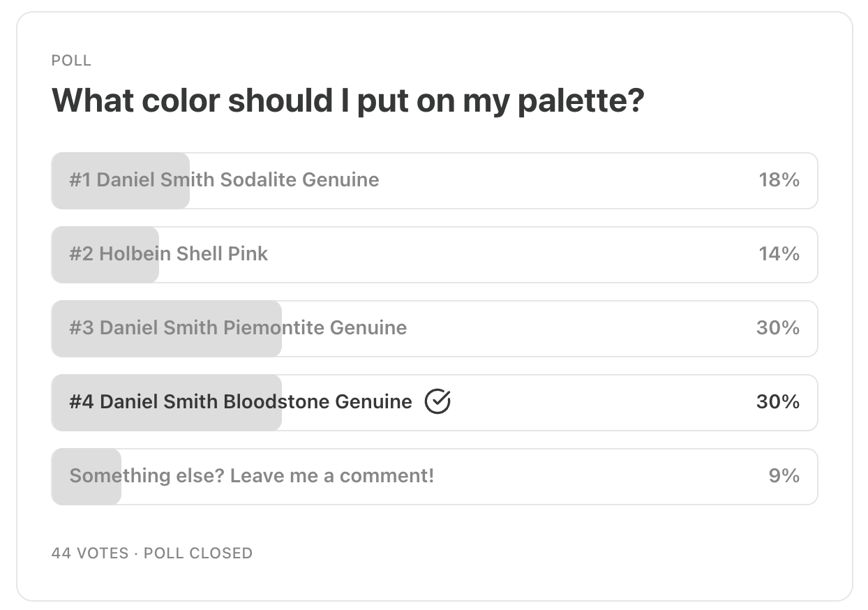Click the checkmark icon beside Bloodstone Genuine

[437, 402]
